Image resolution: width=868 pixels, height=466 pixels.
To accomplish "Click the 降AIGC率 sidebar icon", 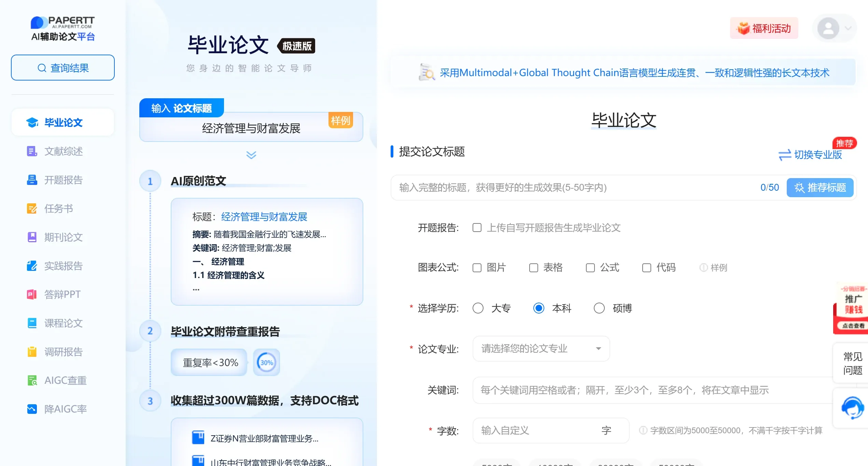I will 32,409.
